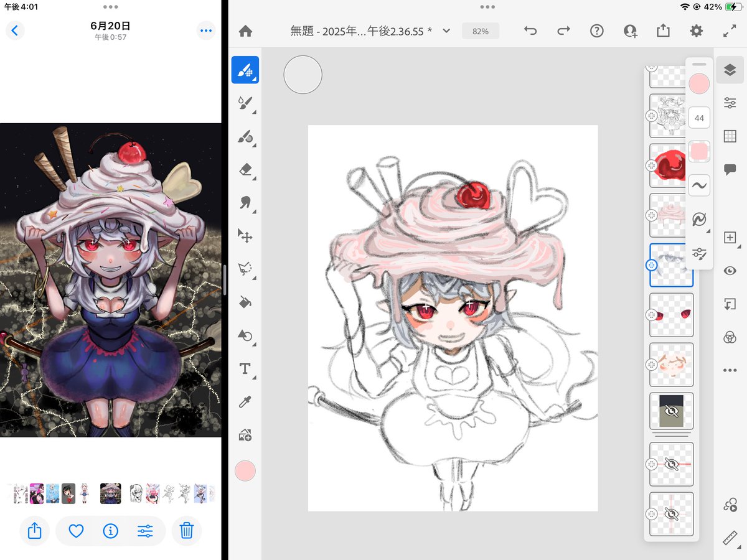Select the Paint Bucket fill tool
This screenshot has height=560, width=747.
pyautogui.click(x=245, y=302)
